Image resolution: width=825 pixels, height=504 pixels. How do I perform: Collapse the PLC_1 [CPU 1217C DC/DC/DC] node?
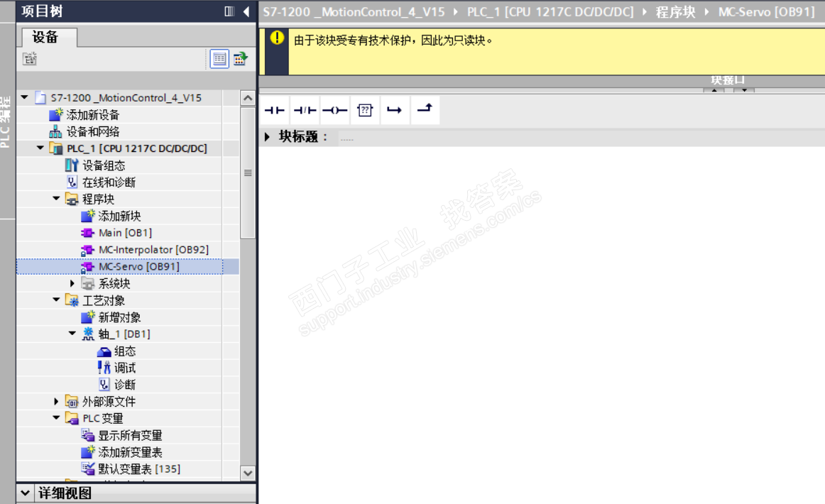tap(40, 148)
